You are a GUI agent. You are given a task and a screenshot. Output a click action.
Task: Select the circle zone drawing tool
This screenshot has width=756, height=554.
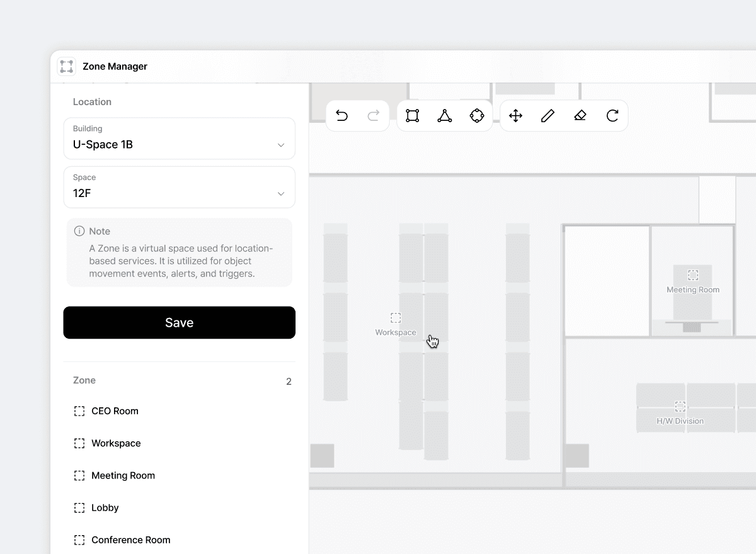(x=477, y=116)
